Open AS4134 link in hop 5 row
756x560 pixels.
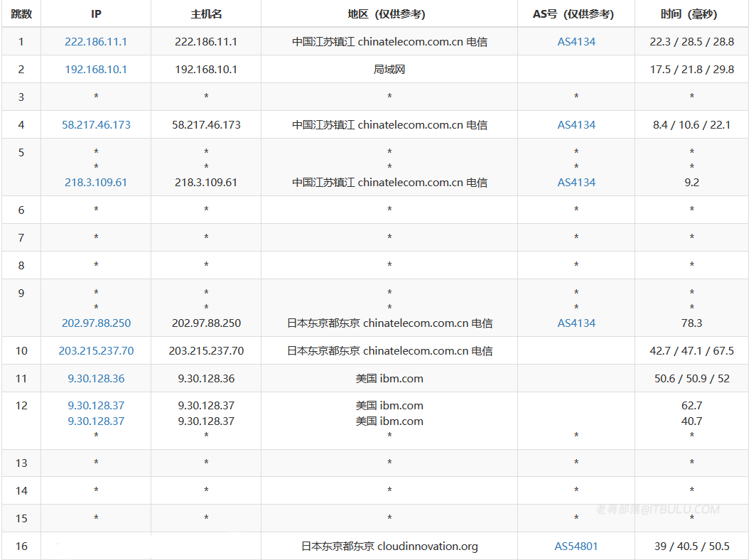coord(576,183)
